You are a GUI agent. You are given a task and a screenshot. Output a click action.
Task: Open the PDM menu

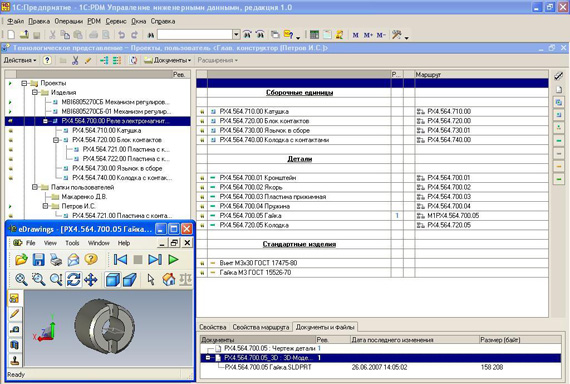(x=94, y=21)
